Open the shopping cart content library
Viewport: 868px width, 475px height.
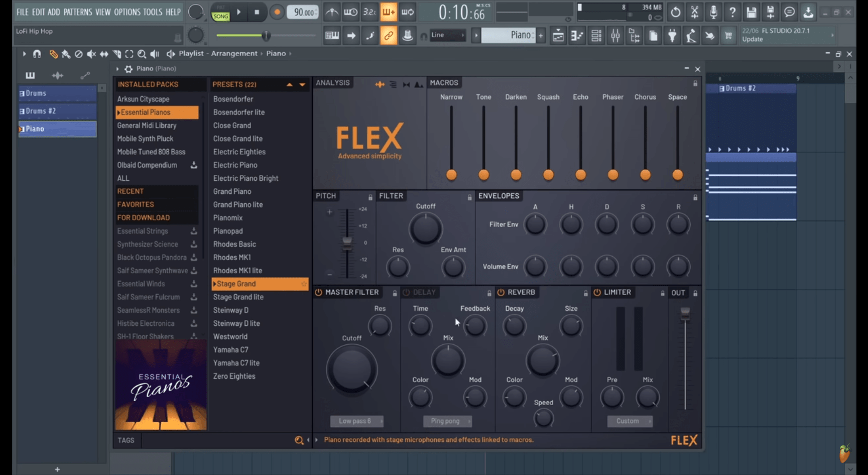click(x=728, y=36)
